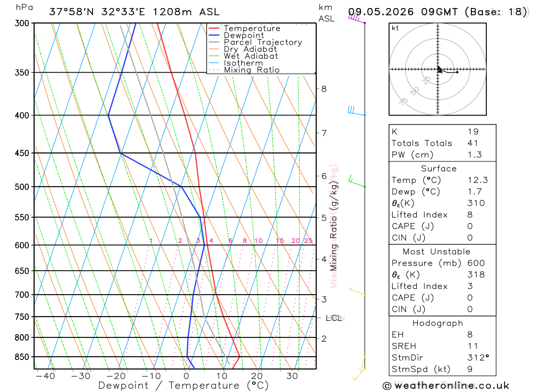Click the 'Wet Adiabat' legend label
535x392 pixels.
click(x=251, y=56)
